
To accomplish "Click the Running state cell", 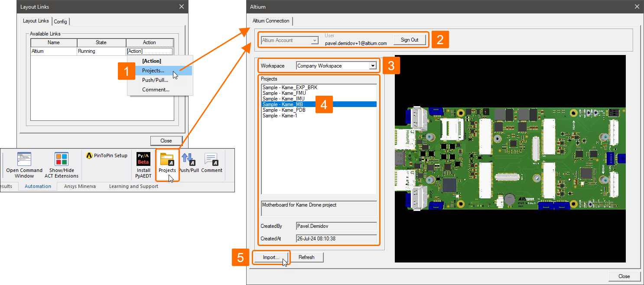I will click(101, 51).
